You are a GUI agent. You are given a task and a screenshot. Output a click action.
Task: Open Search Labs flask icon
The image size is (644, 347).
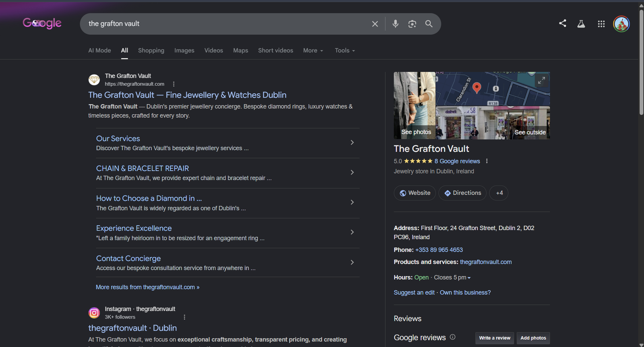[x=581, y=24]
